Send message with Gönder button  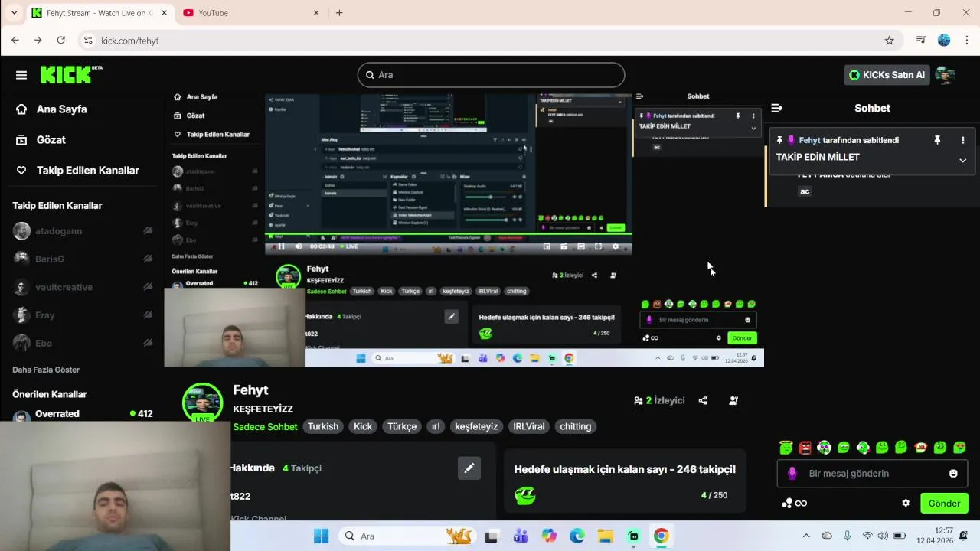[944, 503]
